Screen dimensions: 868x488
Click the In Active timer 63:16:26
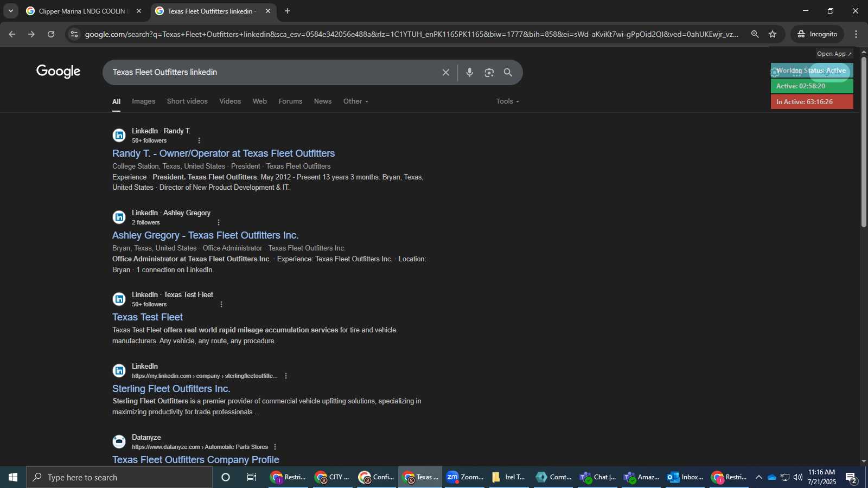tap(812, 102)
